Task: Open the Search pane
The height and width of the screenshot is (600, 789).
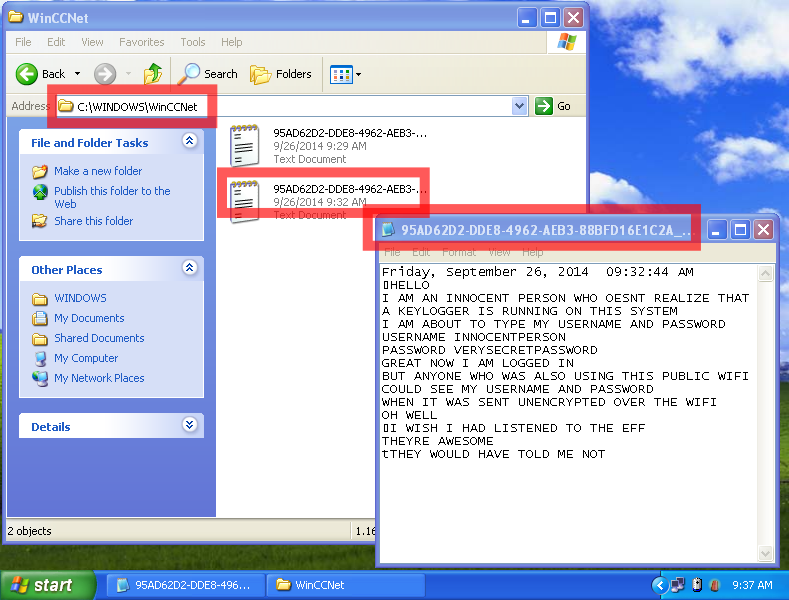Action: pyautogui.click(x=208, y=74)
